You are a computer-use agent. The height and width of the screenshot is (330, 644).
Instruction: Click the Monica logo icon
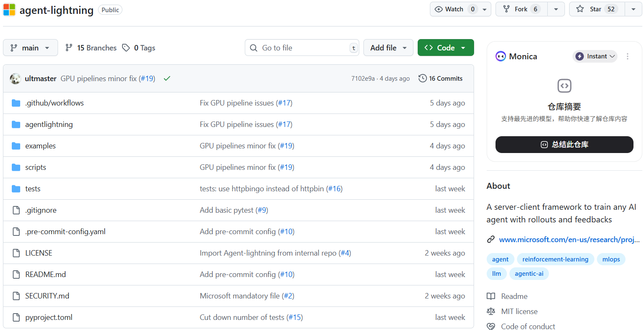click(501, 56)
